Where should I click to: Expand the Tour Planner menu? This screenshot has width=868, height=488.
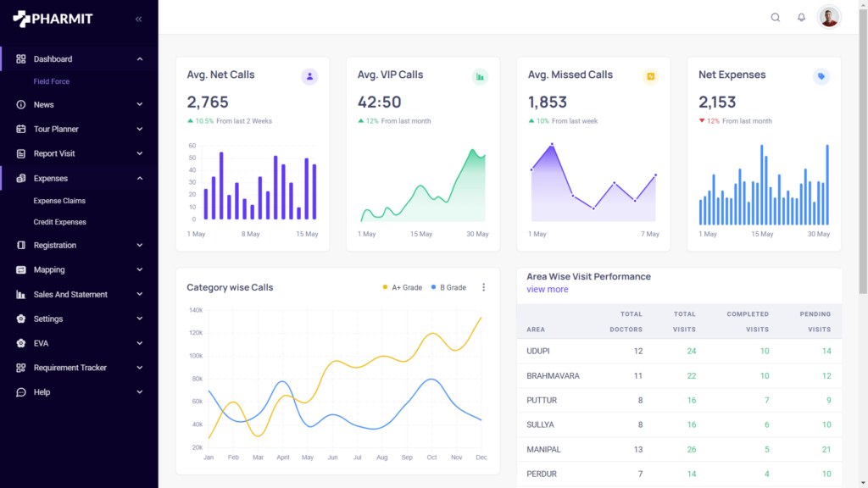click(79, 130)
